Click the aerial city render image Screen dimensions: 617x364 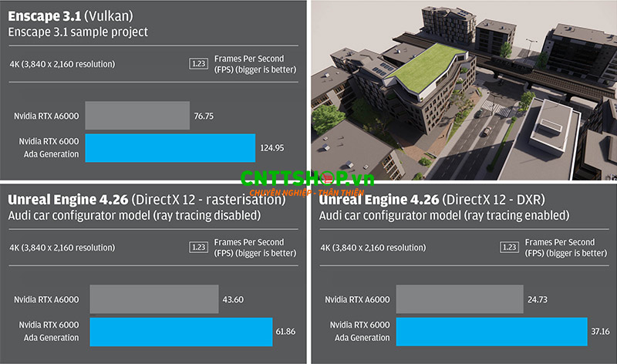[x=464, y=90]
